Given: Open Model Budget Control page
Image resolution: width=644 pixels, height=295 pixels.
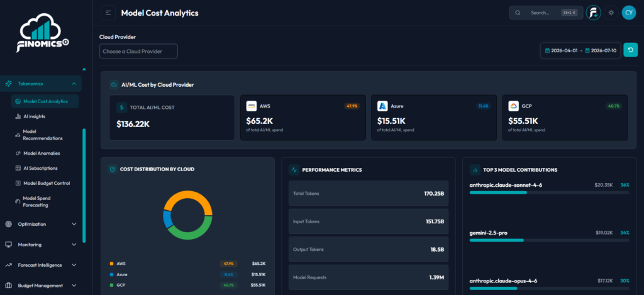Looking at the screenshot, I should coord(47,183).
